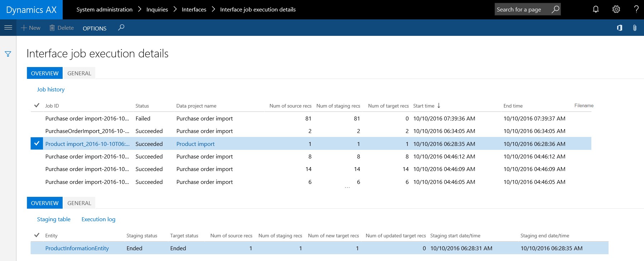Sort by Target status column header
This screenshot has width=644, height=261.
coord(184,236)
